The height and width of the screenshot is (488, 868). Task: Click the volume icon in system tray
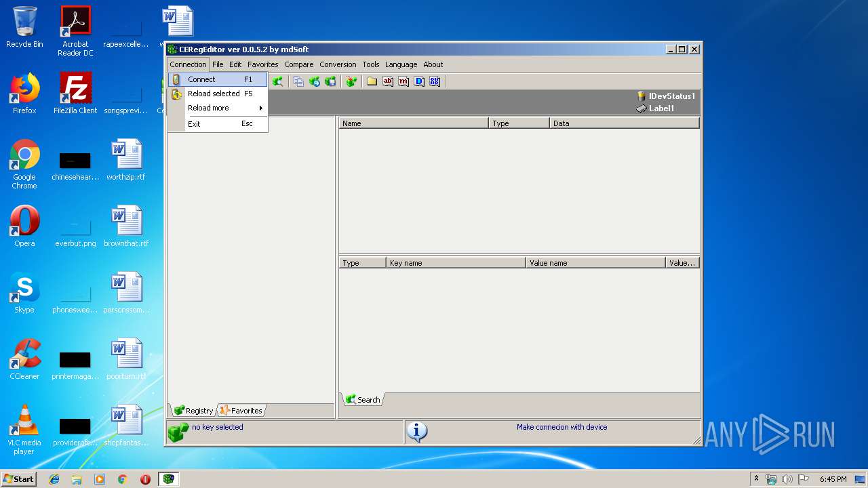(787, 479)
